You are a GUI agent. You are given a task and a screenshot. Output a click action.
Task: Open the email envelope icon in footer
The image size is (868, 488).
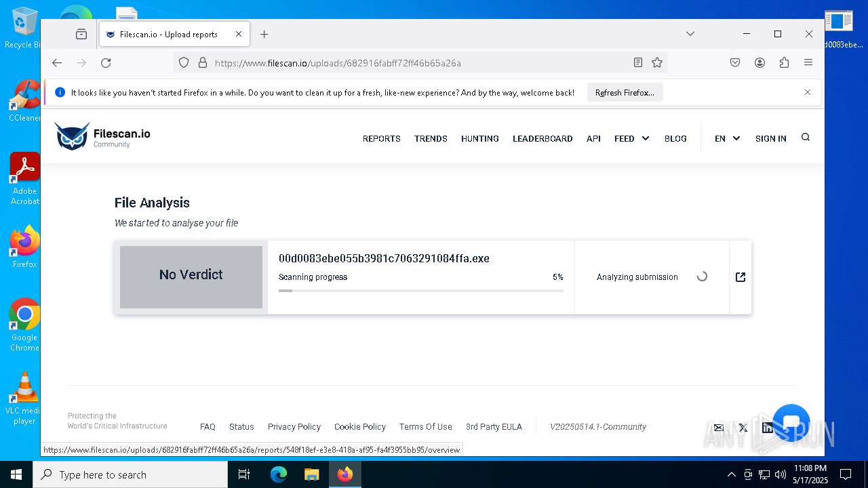[x=719, y=428]
